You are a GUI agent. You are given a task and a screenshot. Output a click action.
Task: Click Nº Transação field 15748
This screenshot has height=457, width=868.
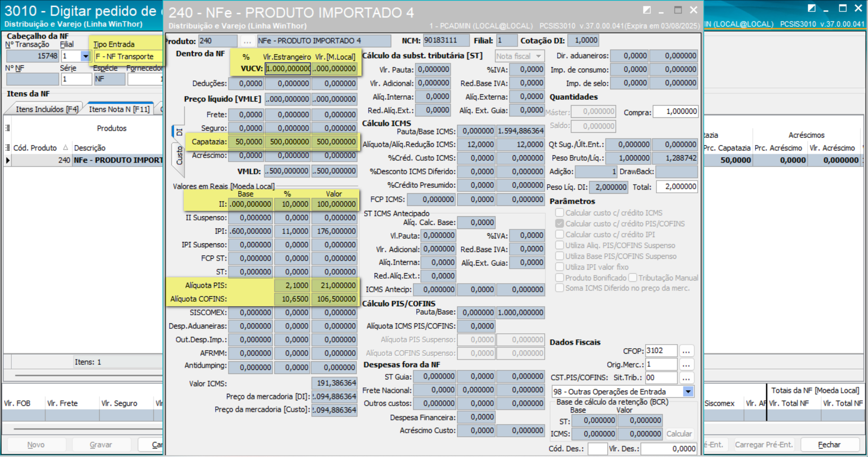click(32, 56)
